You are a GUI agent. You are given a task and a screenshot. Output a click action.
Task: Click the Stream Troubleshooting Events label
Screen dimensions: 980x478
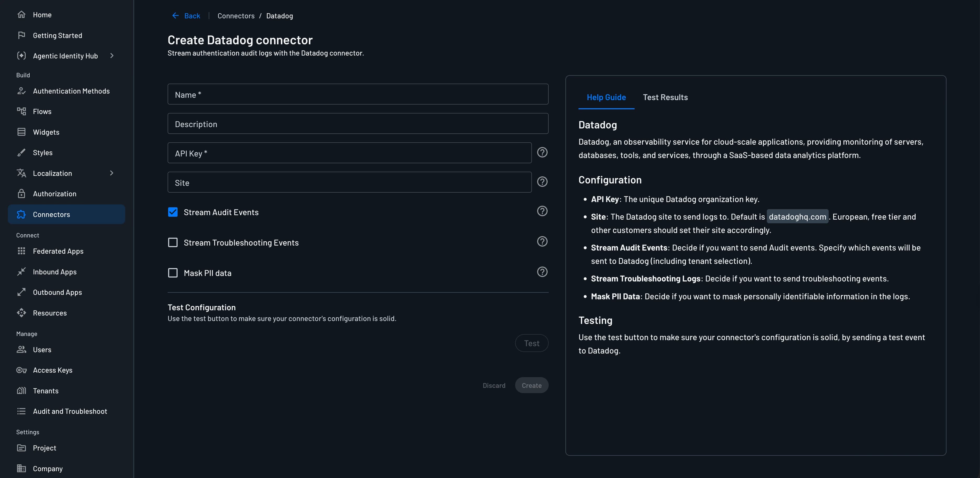[x=241, y=243]
